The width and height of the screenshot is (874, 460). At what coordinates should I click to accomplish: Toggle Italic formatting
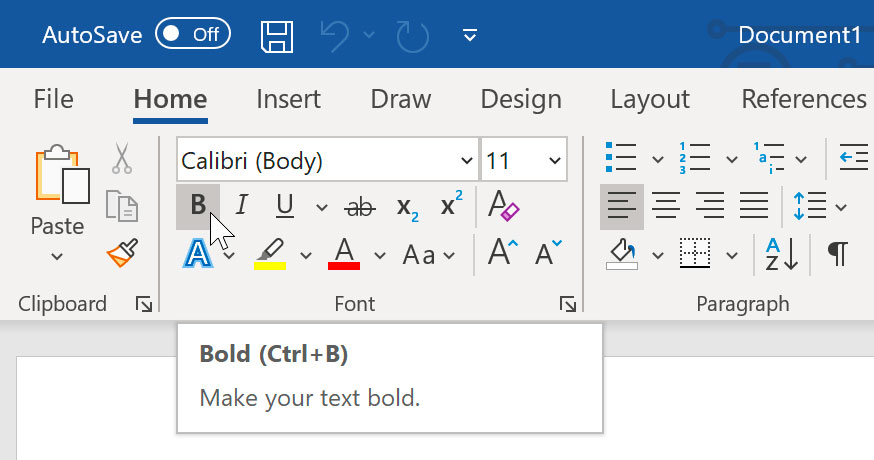241,207
